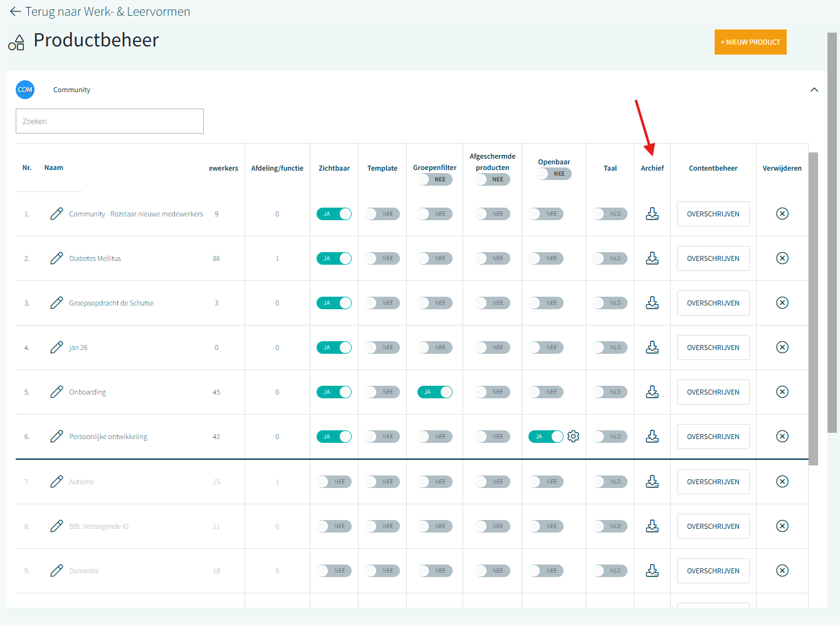The image size is (840, 626).
Task: Open gear settings for Persoonlijke ontwikkeling
Action: coord(573,437)
